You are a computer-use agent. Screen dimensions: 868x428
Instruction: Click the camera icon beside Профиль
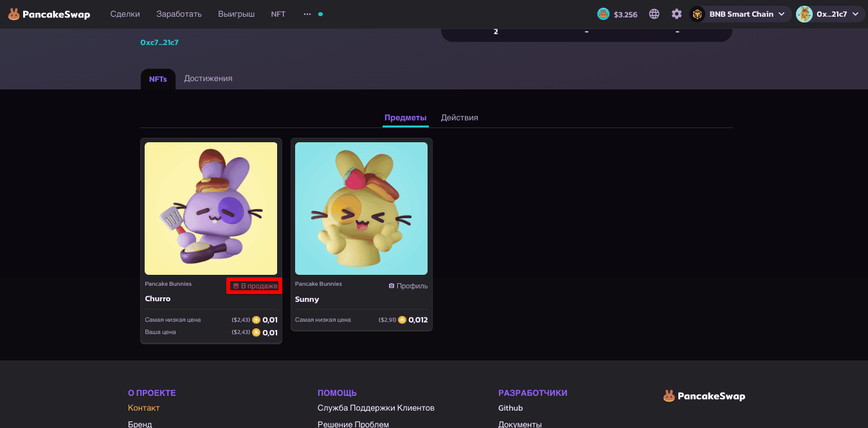click(392, 286)
